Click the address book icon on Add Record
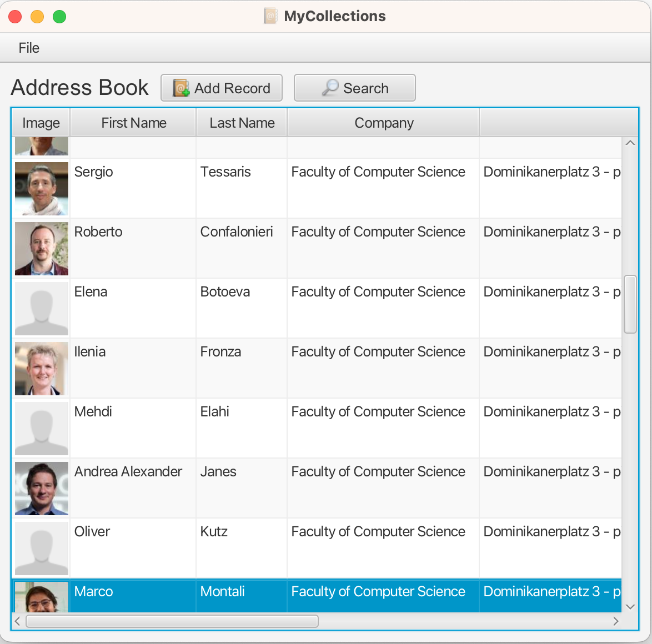The width and height of the screenshot is (652, 644). pos(181,88)
